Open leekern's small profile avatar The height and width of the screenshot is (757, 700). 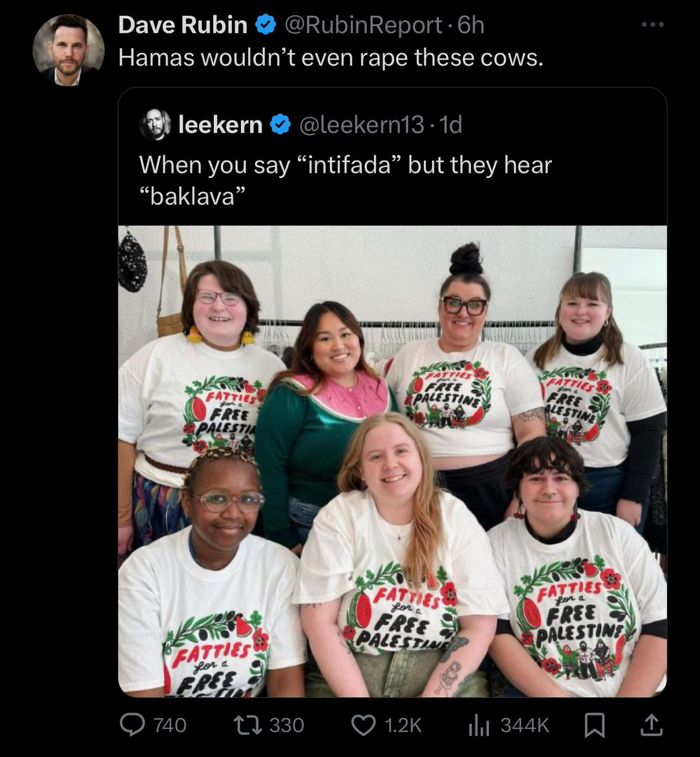point(155,124)
